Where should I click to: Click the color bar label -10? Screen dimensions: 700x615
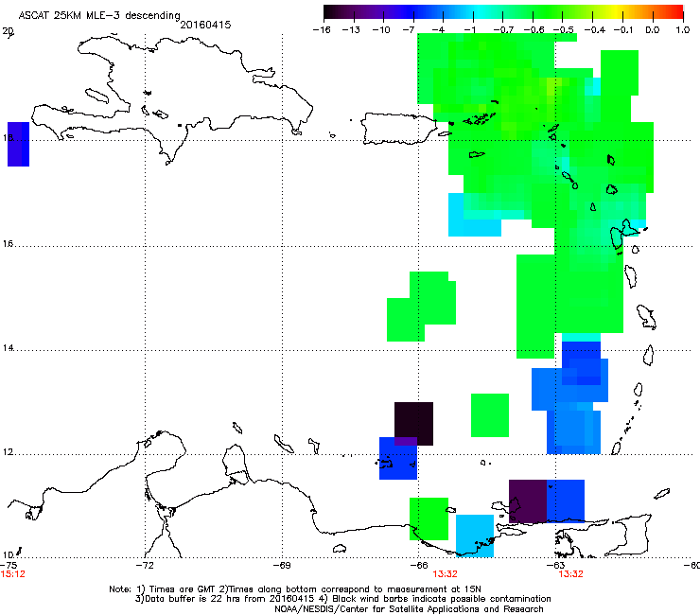[x=381, y=30]
